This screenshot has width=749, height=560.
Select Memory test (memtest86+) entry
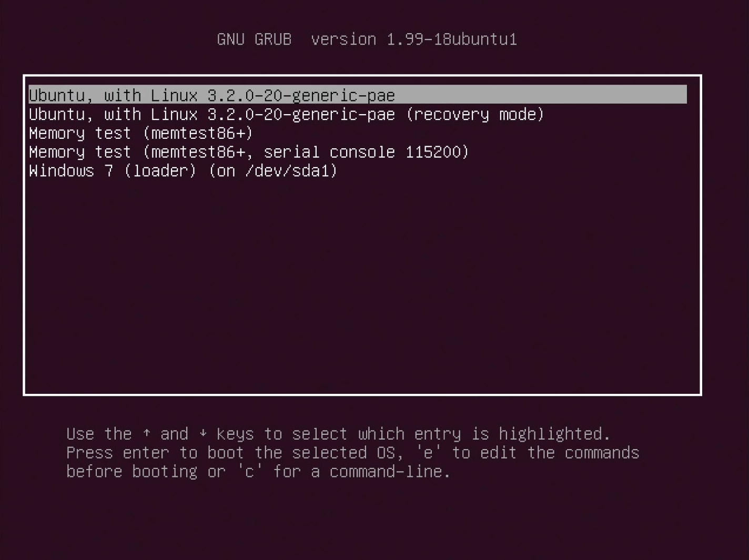click(x=141, y=133)
